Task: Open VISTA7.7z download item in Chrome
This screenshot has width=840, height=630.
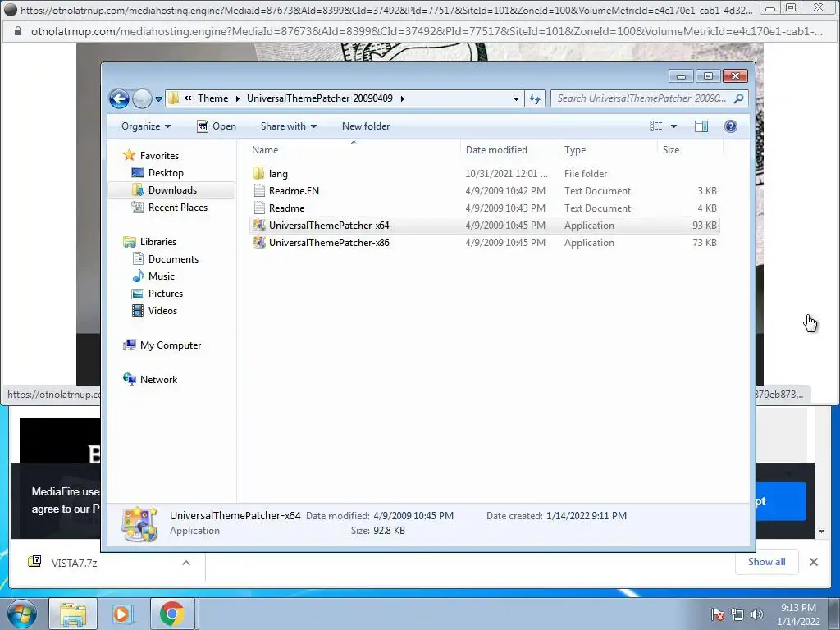Action: click(75, 563)
